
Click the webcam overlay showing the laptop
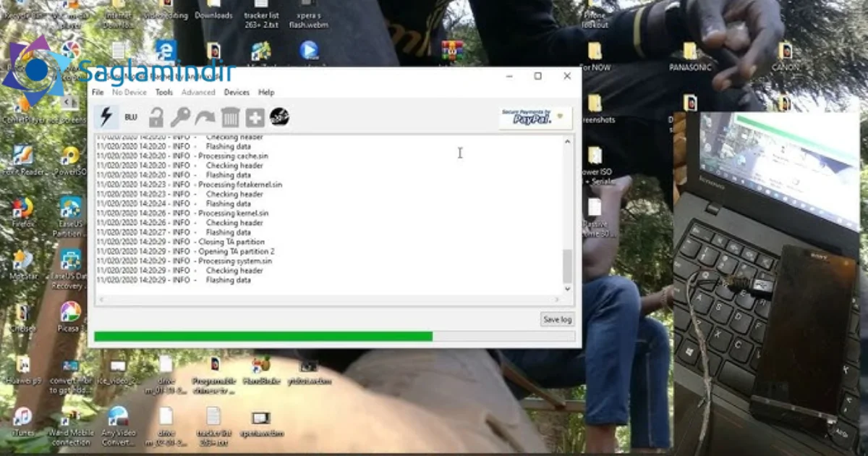point(767,282)
